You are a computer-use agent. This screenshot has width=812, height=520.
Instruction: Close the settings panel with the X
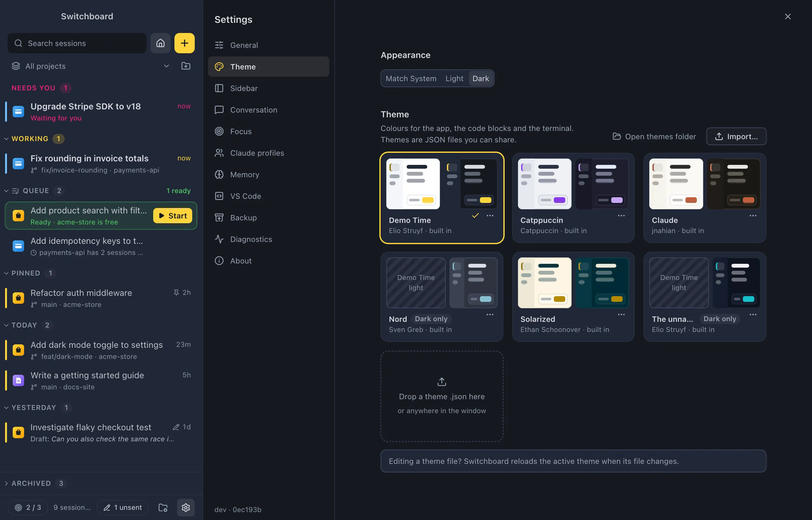pyautogui.click(x=788, y=16)
